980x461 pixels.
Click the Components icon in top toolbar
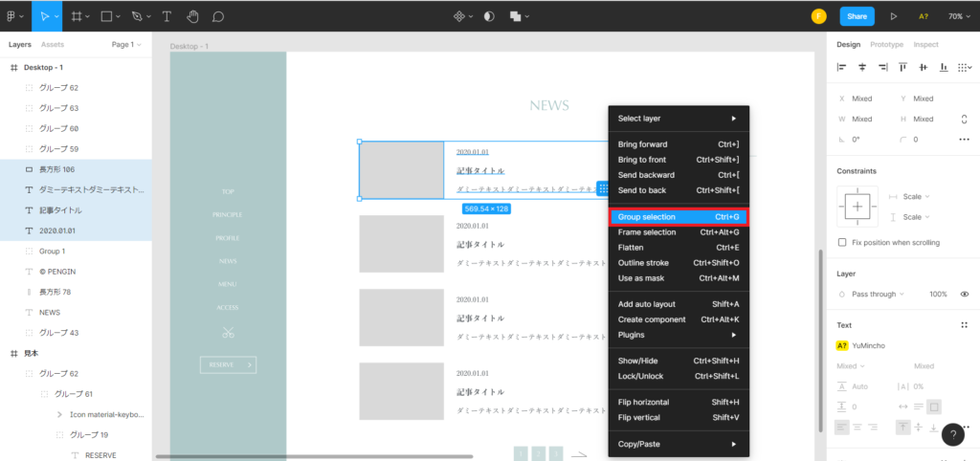(459, 16)
